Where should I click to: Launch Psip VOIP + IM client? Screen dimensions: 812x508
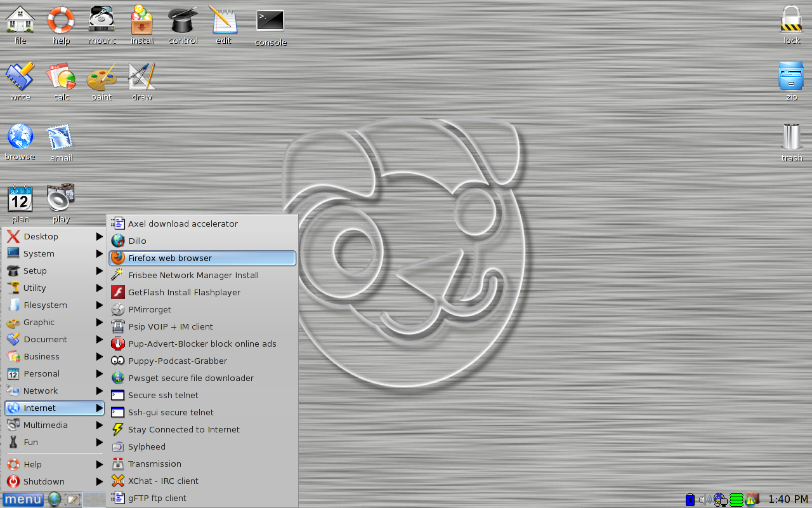pos(202,326)
